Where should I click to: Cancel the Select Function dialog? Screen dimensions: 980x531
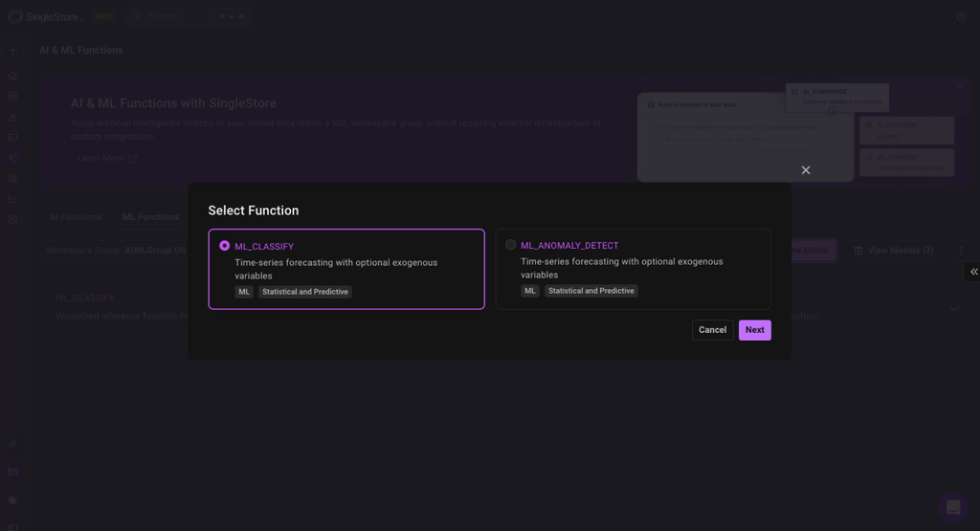pyautogui.click(x=712, y=330)
